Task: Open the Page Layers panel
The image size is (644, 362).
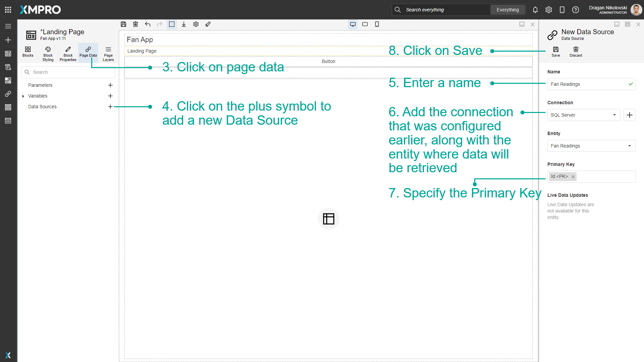Action: (108, 53)
